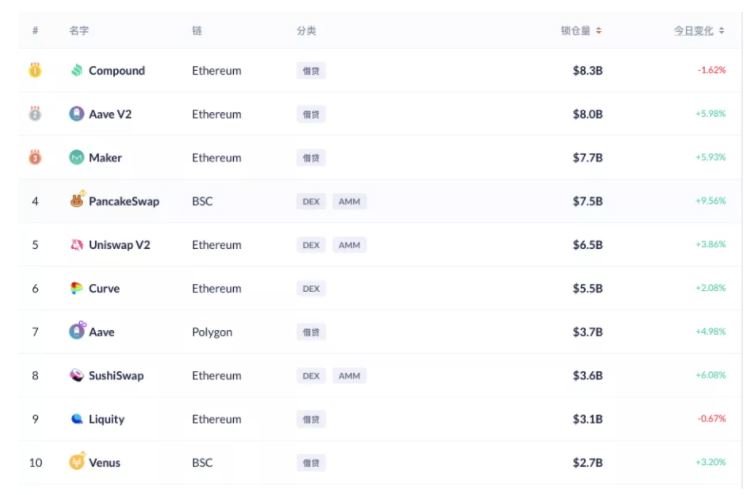This screenshot has width=754, height=495.
Task: Click the gold first-place medal icon
Action: [x=35, y=70]
